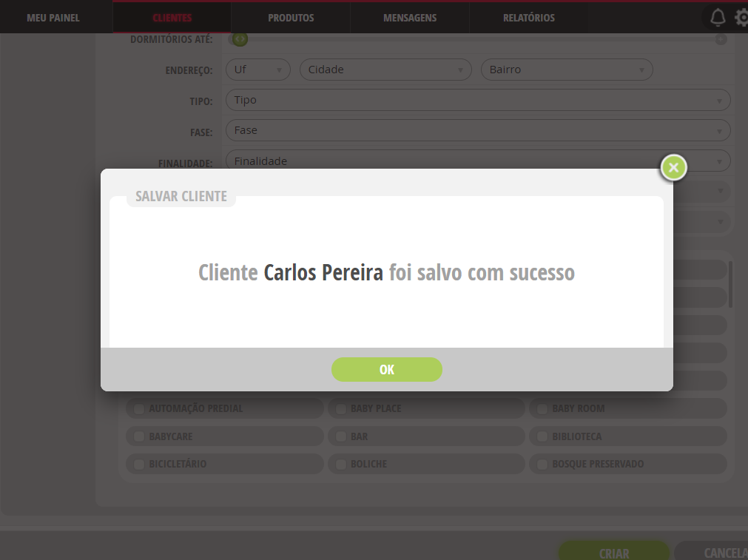
Task: Check the Automação Predial checkbox
Action: click(139, 409)
